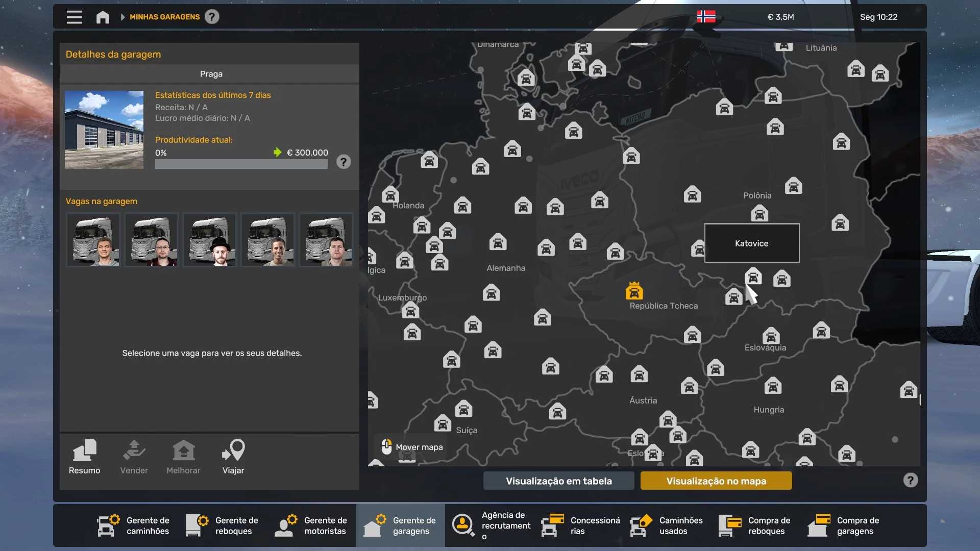The width and height of the screenshot is (980, 551).
Task: Open help next to Minhas Garagens title
Action: pyautogui.click(x=212, y=17)
